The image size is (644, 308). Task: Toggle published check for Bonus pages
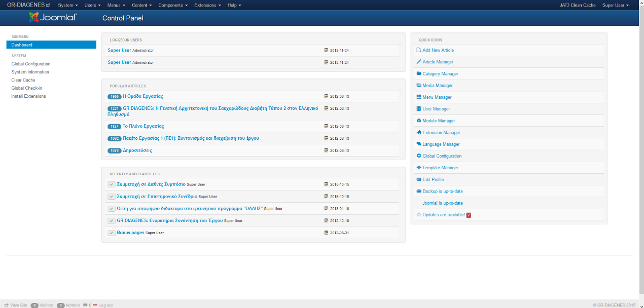112,233
